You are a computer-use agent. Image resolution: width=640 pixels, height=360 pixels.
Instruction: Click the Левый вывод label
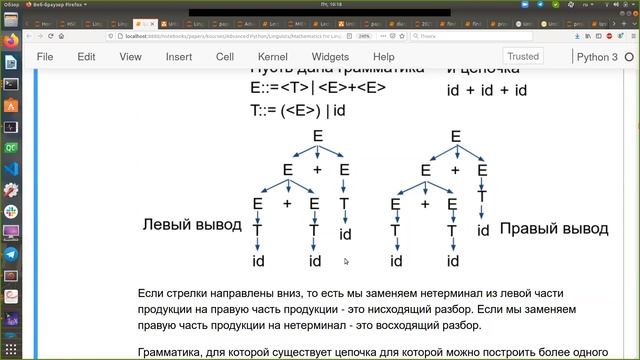192,225
